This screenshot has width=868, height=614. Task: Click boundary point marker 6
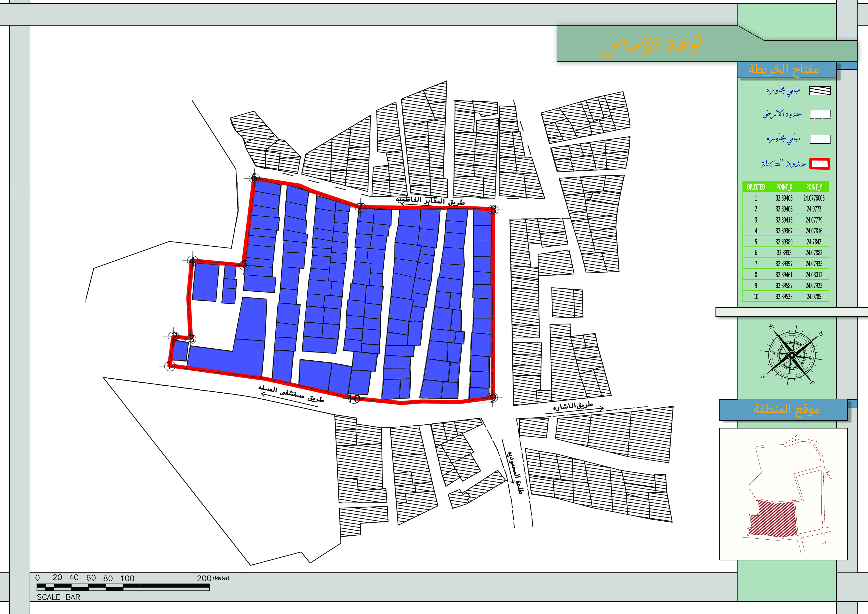pos(254,178)
